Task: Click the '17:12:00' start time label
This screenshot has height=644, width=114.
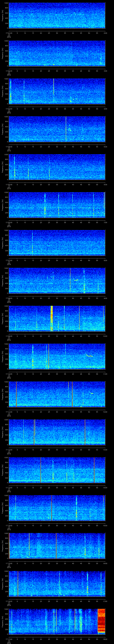Action: point(9,450)
